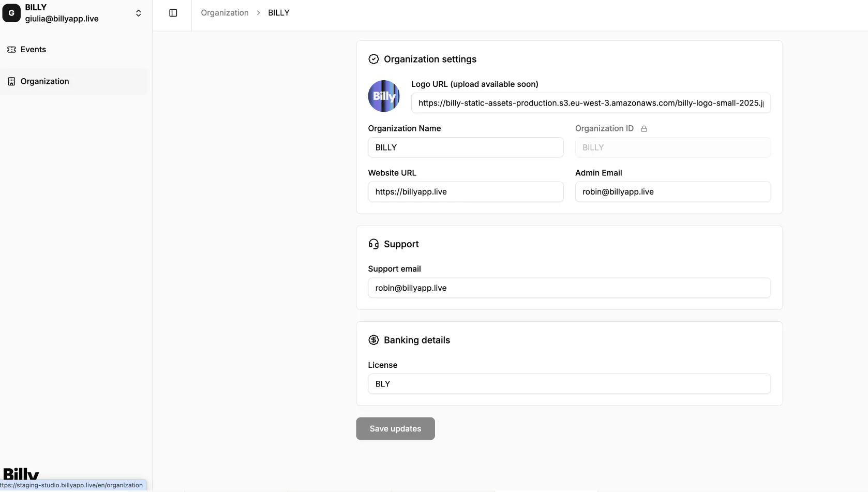
Task: Toggle the sidebar panel icon
Action: pyautogui.click(x=173, y=13)
